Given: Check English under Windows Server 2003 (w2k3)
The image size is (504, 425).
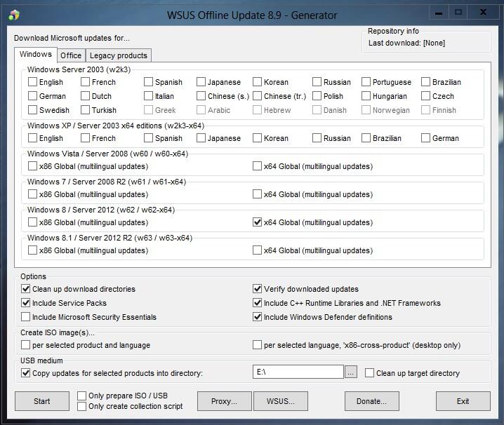Looking at the screenshot, I should [x=32, y=82].
